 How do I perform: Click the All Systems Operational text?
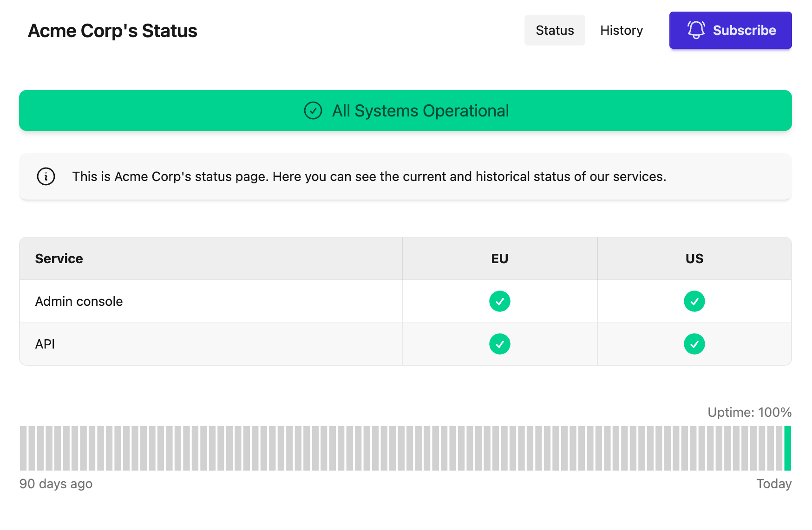(x=420, y=111)
